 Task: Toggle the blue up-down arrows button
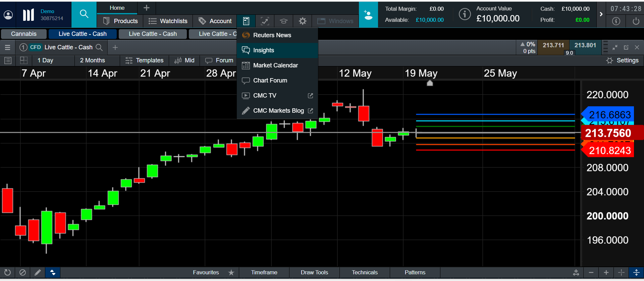pos(53,273)
